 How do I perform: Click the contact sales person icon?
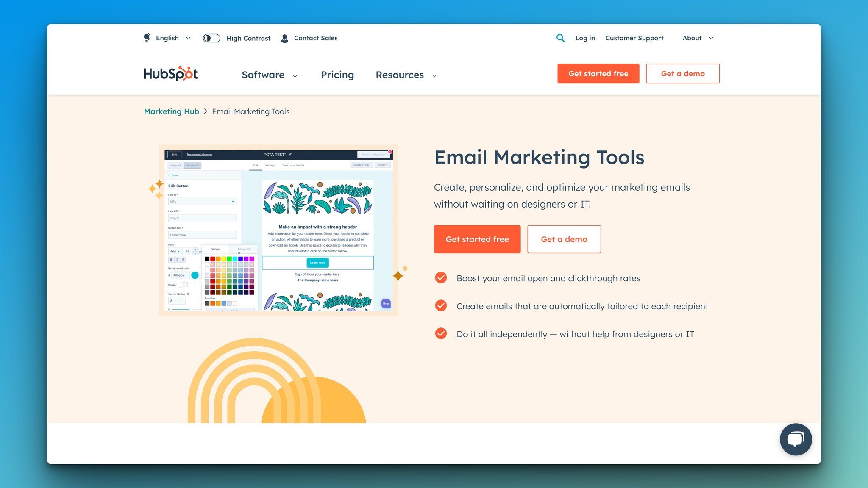point(285,38)
